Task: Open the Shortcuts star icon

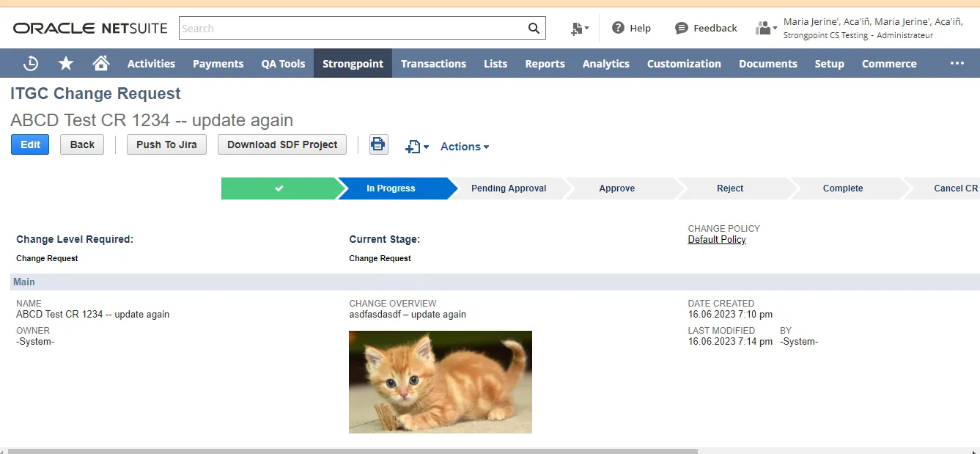Action: click(x=66, y=64)
